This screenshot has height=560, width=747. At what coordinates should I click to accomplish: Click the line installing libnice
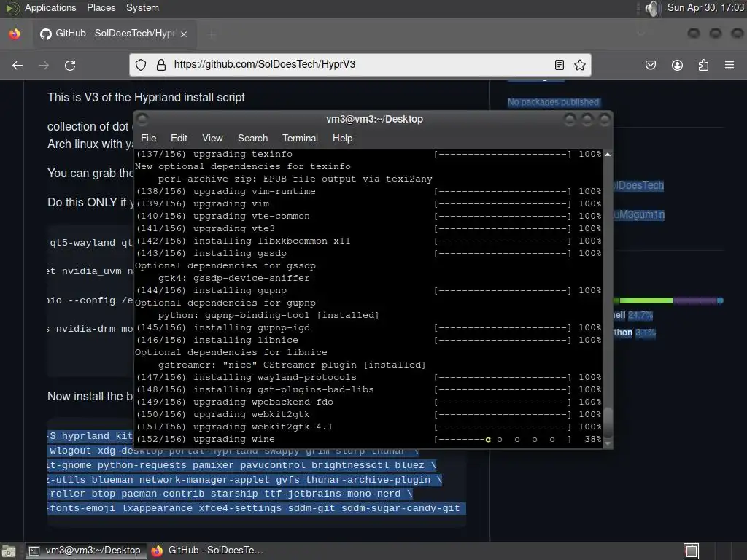[x=368, y=340]
